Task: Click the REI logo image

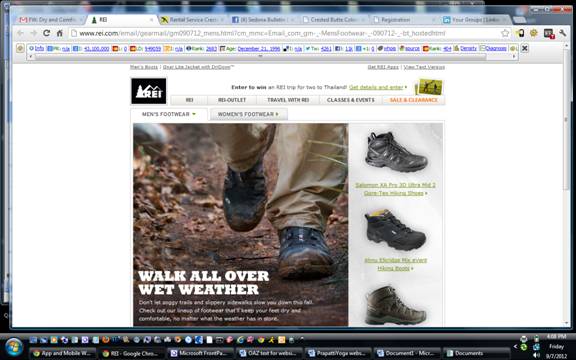Action: (x=149, y=91)
